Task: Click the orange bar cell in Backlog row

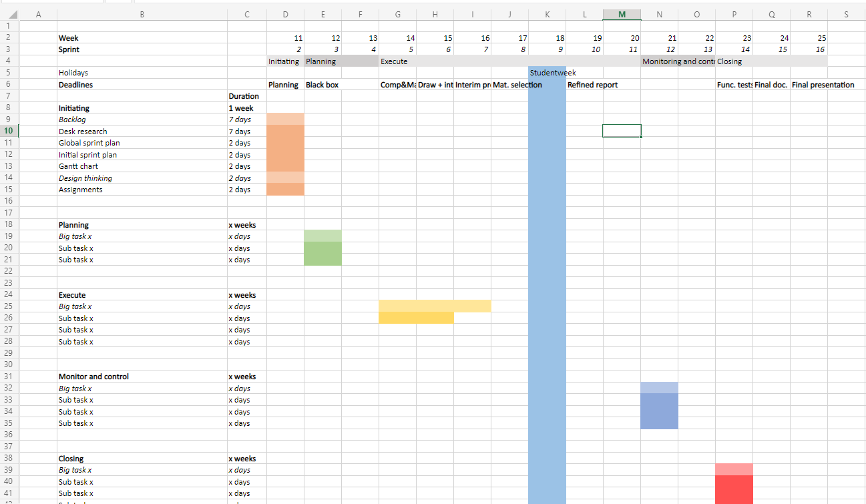Action: coord(285,119)
